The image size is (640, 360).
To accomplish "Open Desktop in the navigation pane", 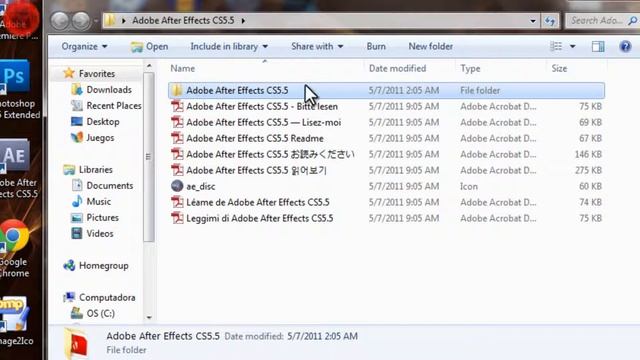I will coord(103,122).
